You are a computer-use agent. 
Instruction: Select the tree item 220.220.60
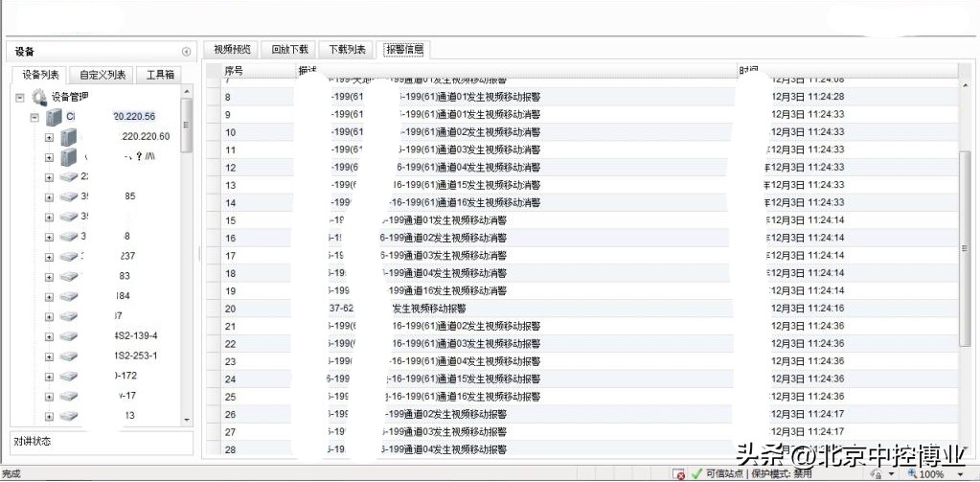[x=147, y=136]
